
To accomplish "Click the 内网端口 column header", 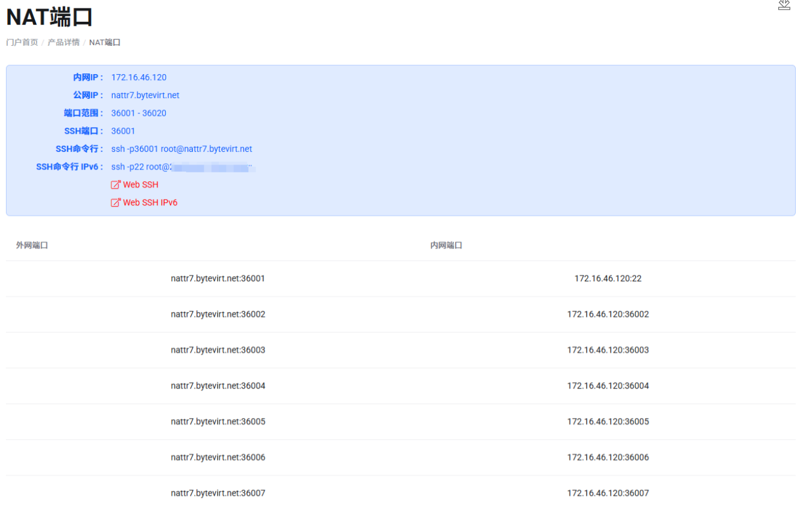I will point(446,246).
